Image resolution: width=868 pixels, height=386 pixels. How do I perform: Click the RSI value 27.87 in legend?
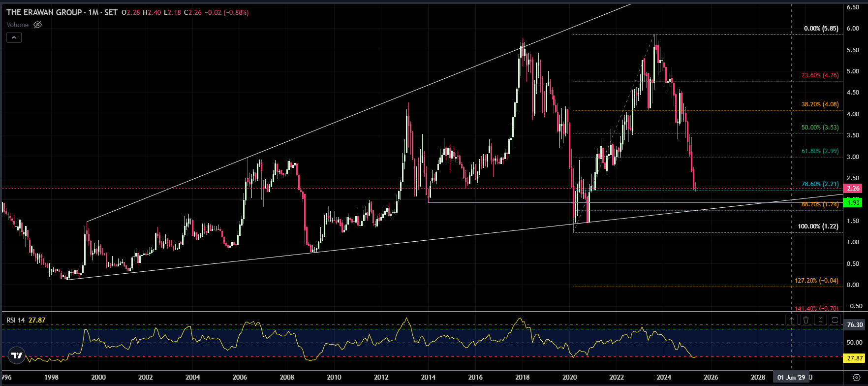[37, 320]
